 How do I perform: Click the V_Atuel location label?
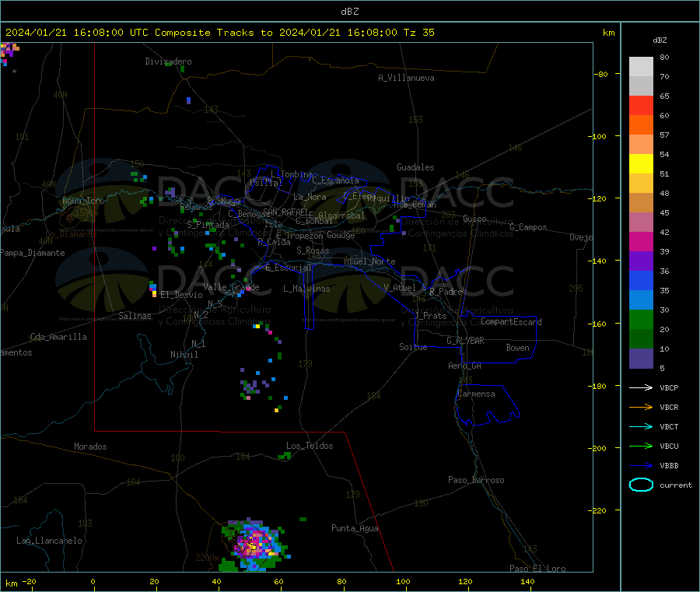(400, 288)
